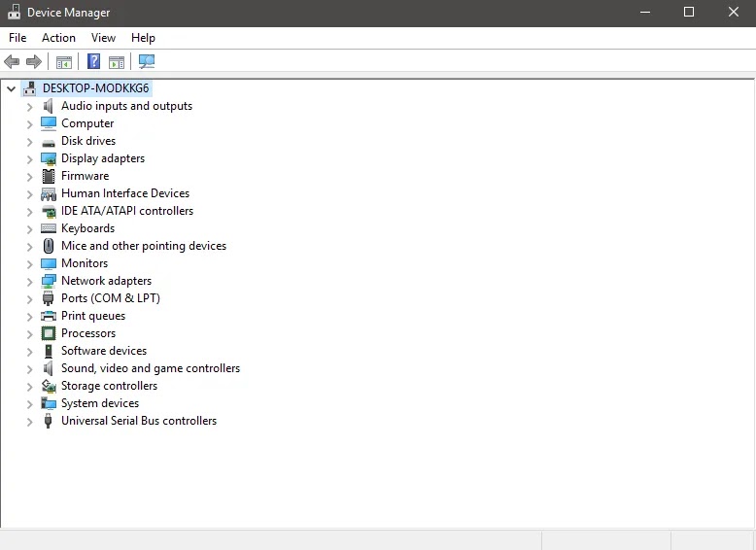This screenshot has width=756, height=550.
Task: Click the Mice and pointing devices icon
Action: tap(49, 246)
